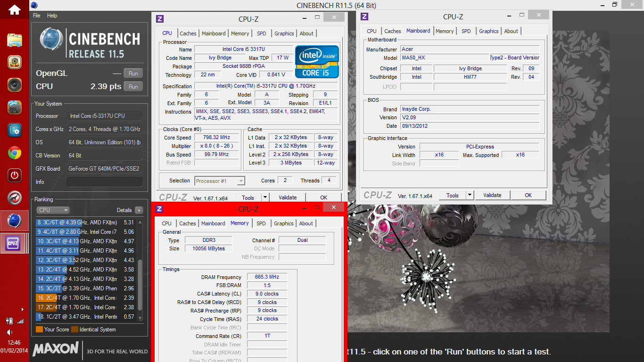Open Tools dropdown arrow in CPU-Z CPU window
Screen dimensions: 644x362
pos(265,198)
